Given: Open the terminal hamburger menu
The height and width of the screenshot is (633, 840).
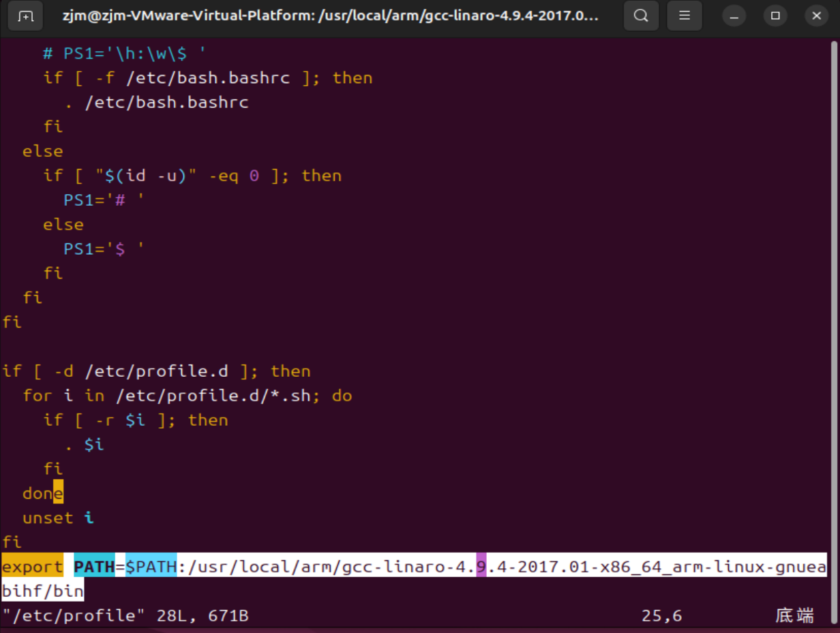Looking at the screenshot, I should tap(684, 15).
